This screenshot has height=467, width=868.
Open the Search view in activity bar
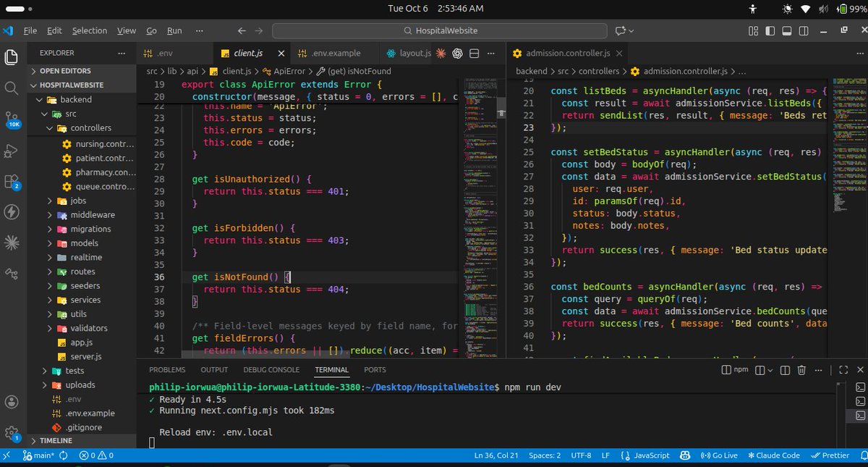(12, 88)
